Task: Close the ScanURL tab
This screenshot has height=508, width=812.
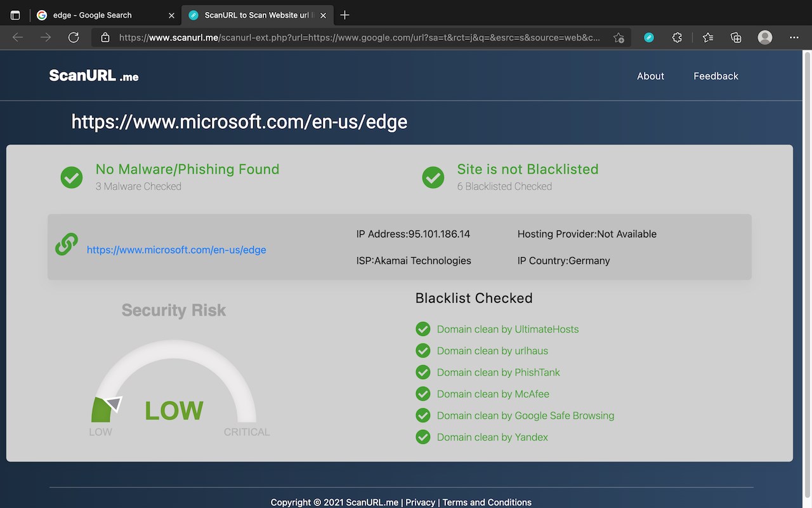Action: pos(322,15)
